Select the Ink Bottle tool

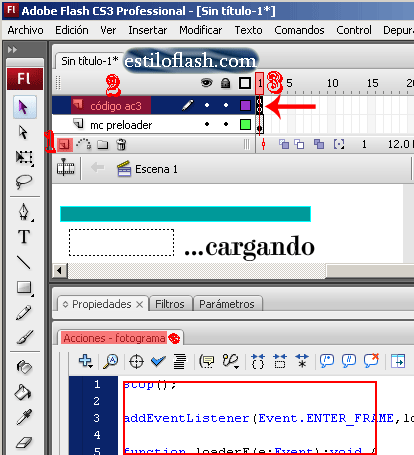24,367
